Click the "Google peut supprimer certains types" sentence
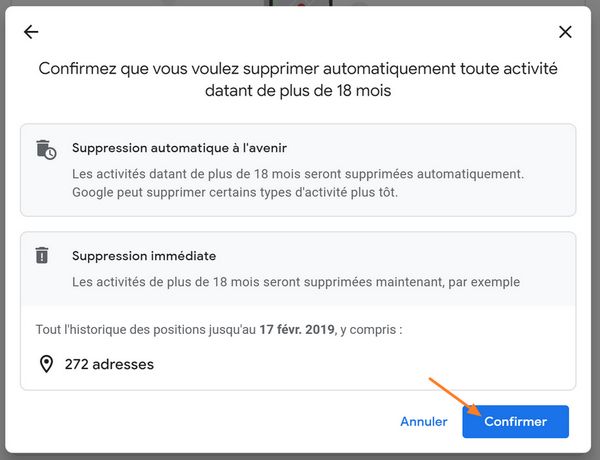Screen dimensions: 600x460 click(x=234, y=191)
